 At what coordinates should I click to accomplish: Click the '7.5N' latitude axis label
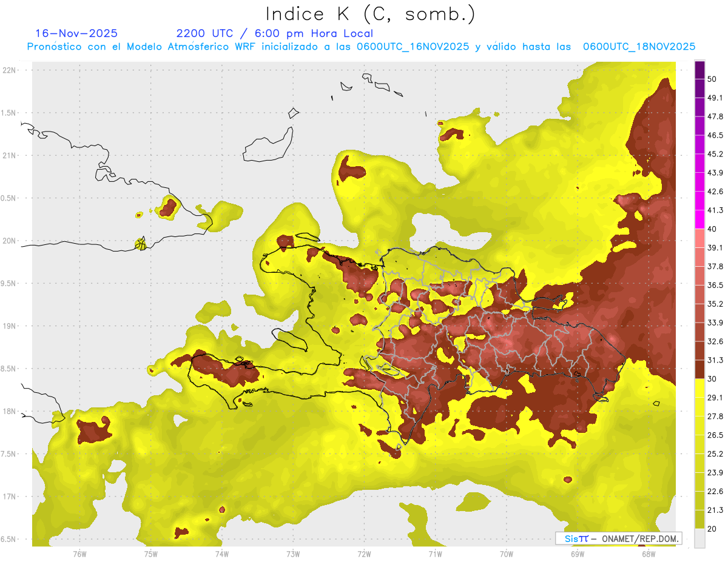(9, 453)
